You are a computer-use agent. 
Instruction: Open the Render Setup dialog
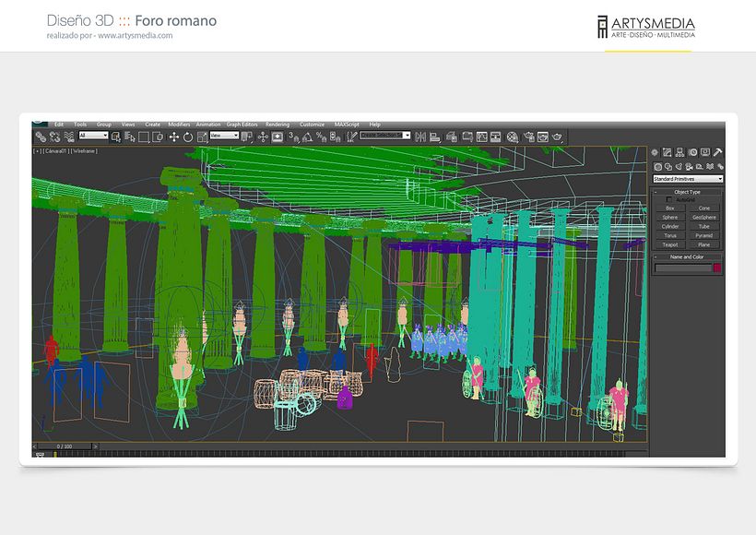(529, 137)
